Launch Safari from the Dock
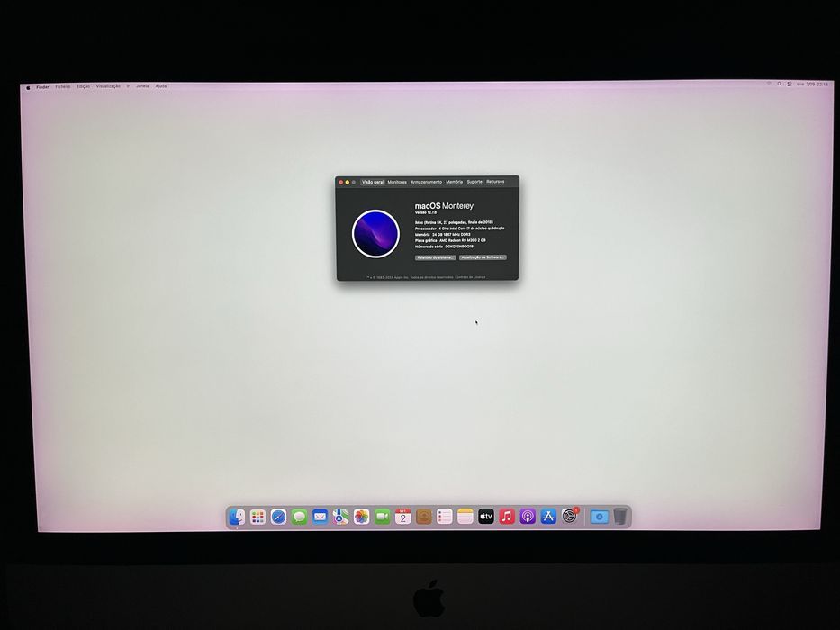The height and width of the screenshot is (630, 840). point(278,517)
